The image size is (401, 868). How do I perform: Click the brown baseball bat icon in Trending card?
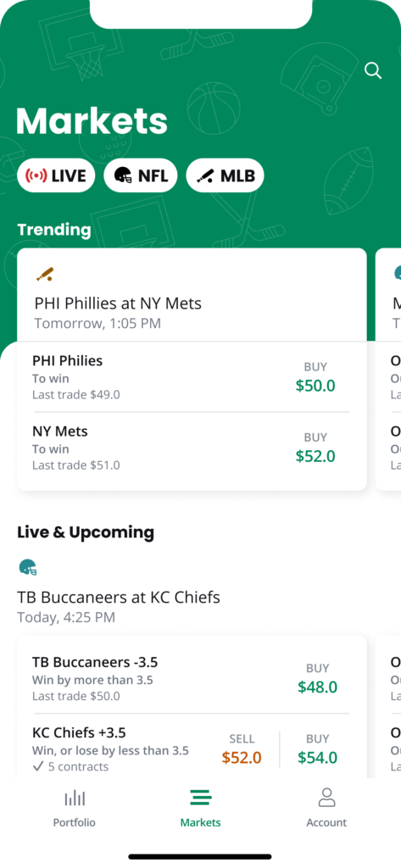(44, 274)
